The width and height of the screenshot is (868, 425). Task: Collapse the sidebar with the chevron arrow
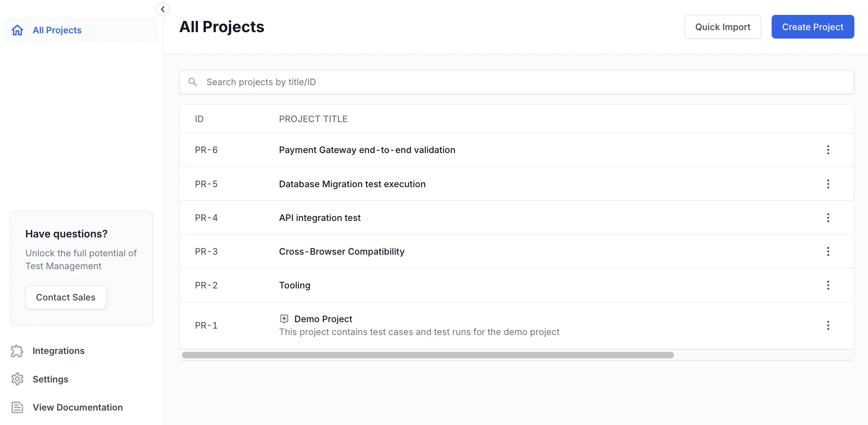pyautogui.click(x=163, y=9)
